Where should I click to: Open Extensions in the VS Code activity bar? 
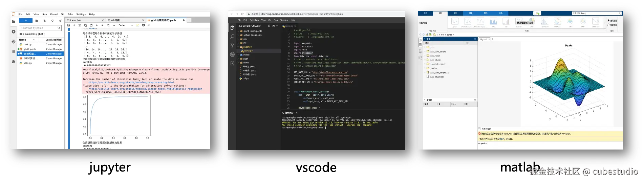(x=232, y=63)
